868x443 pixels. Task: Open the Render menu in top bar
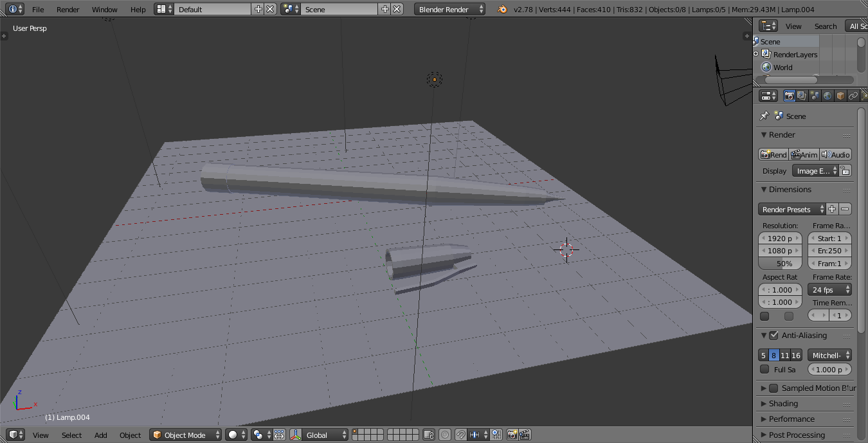point(68,10)
